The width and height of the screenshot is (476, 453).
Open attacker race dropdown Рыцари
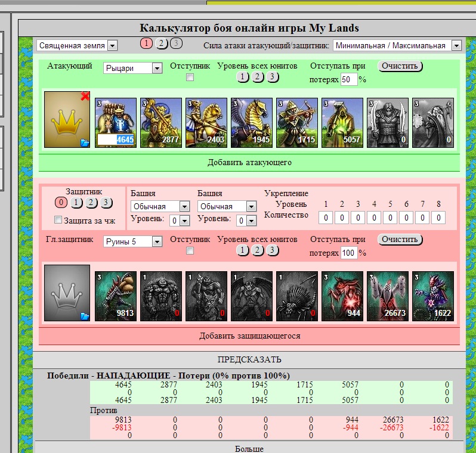132,68
